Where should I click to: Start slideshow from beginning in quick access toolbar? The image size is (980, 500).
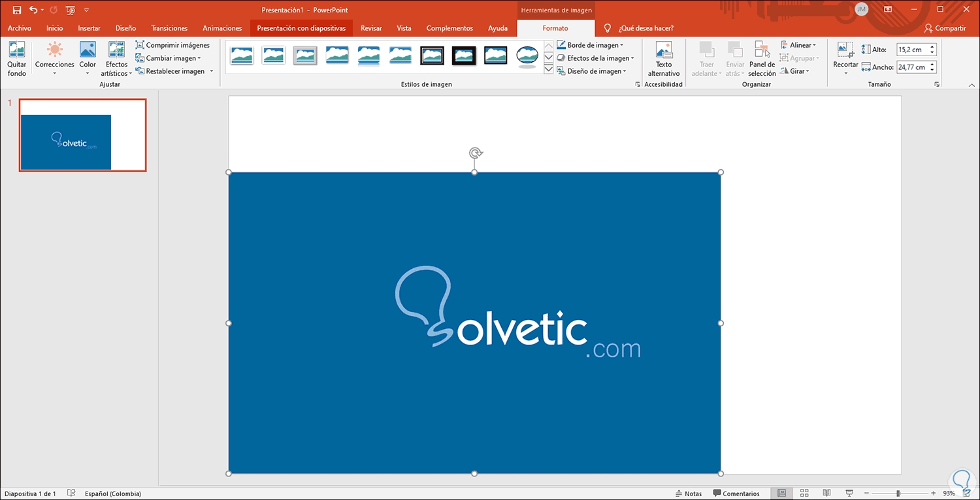(x=71, y=10)
